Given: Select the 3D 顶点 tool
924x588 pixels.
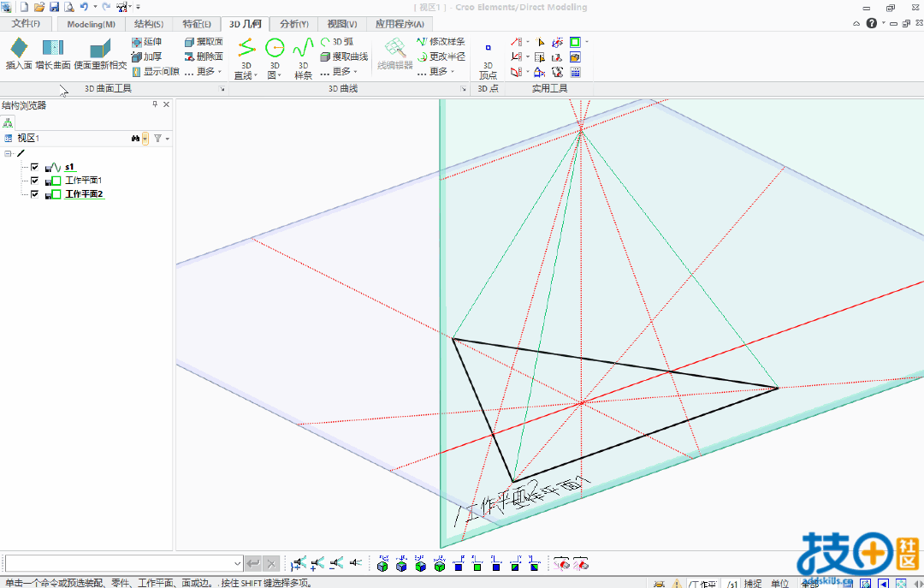Looking at the screenshot, I should [x=488, y=61].
